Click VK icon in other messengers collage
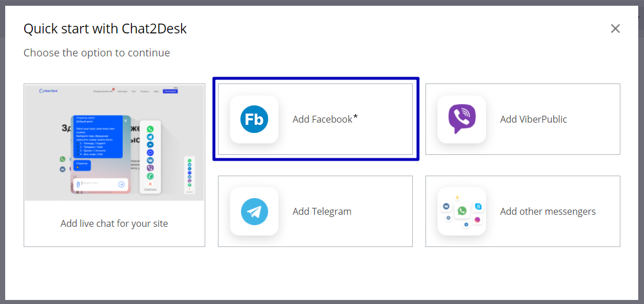644x304 pixels. pyautogui.click(x=446, y=206)
